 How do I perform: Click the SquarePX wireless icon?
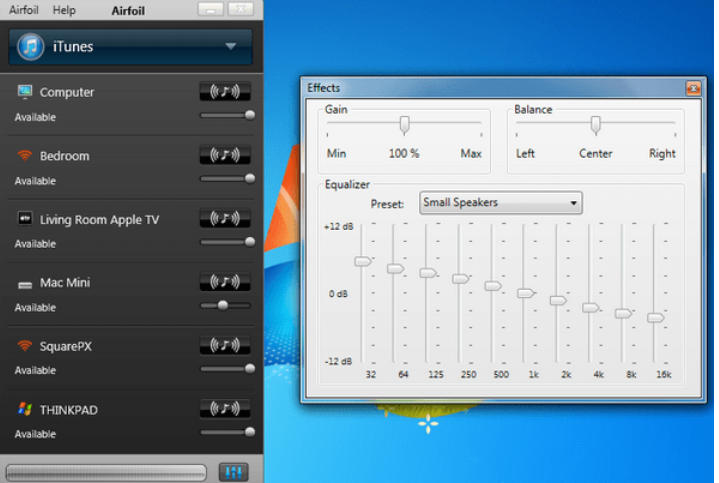coord(25,346)
